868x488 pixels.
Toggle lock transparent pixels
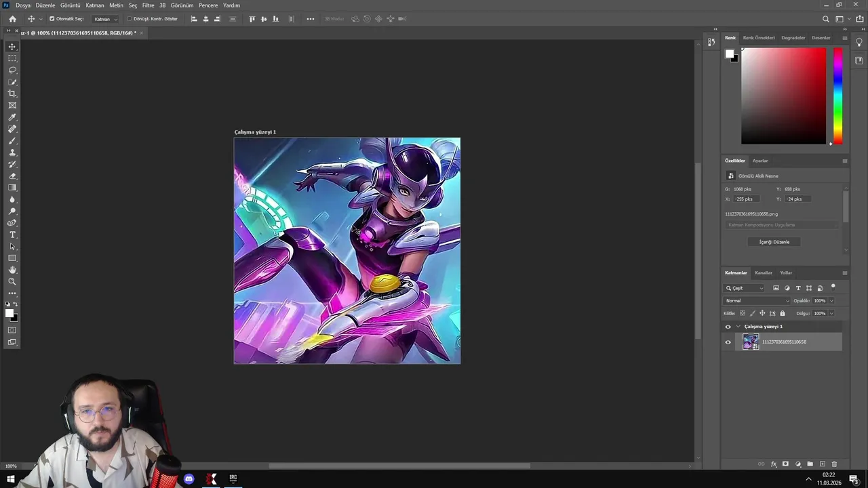pos(743,313)
